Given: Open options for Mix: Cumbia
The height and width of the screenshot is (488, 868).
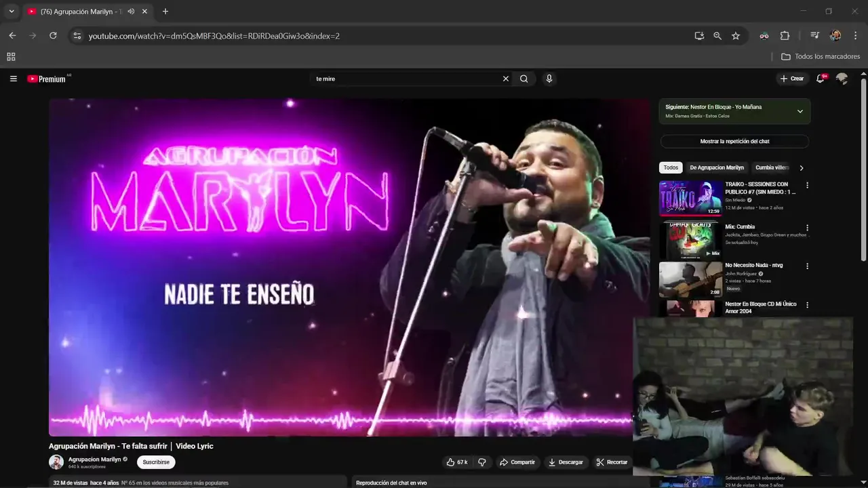Looking at the screenshot, I should 807,228.
